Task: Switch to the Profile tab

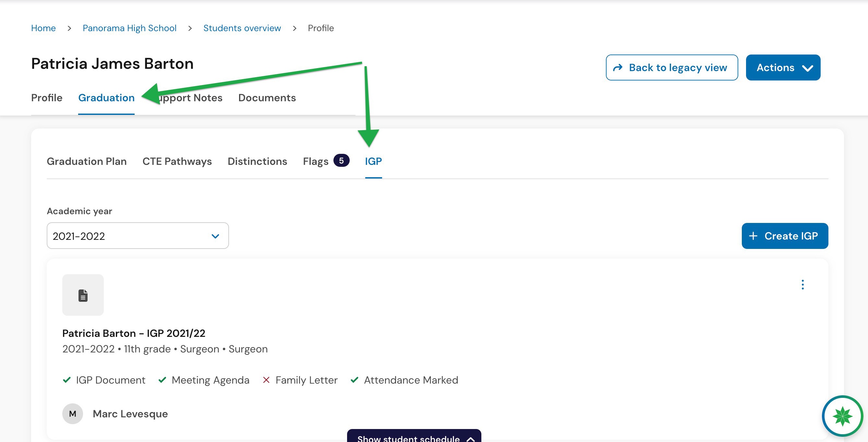Action: (46, 98)
